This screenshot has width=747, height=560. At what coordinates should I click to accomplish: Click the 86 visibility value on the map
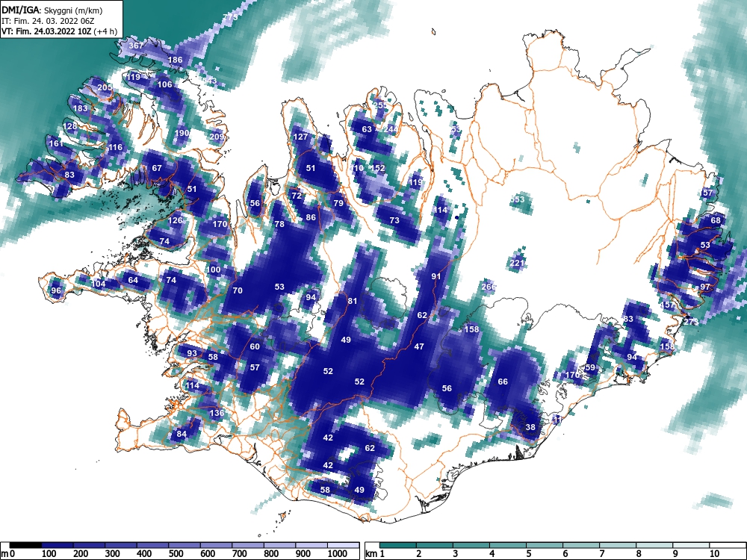tap(311, 217)
